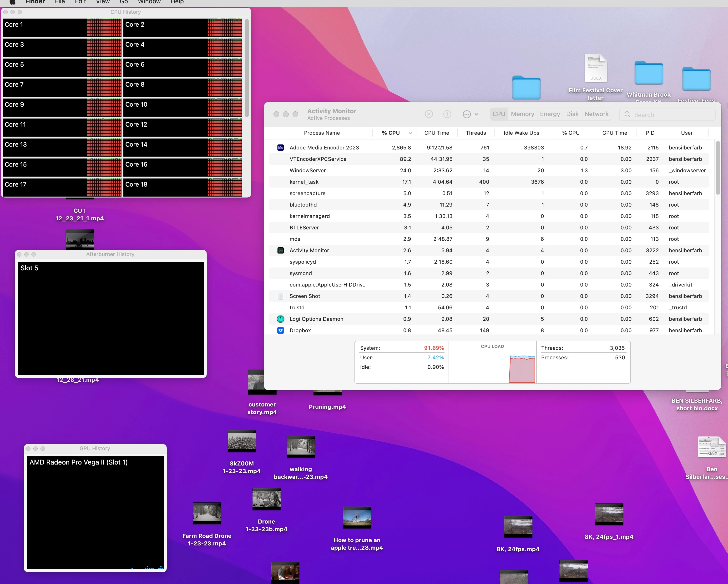This screenshot has width=728, height=584.
Task: Click the CPU History window scrollbar
Action: [247, 68]
